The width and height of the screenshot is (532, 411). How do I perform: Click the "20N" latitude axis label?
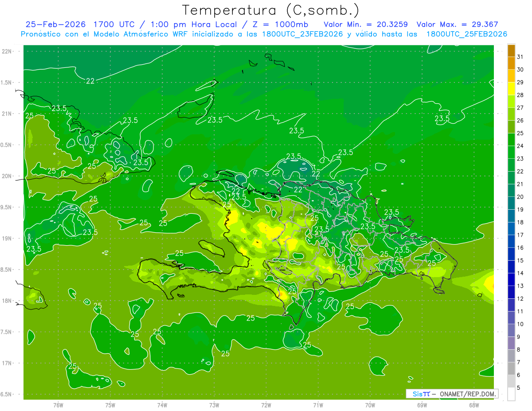[7, 176]
